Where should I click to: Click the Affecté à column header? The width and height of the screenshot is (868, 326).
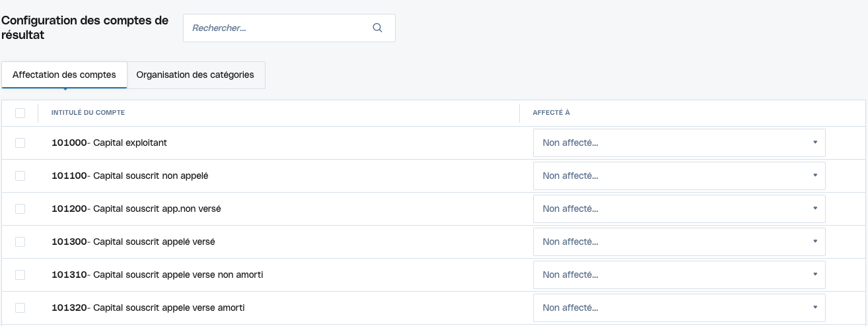[551, 113]
